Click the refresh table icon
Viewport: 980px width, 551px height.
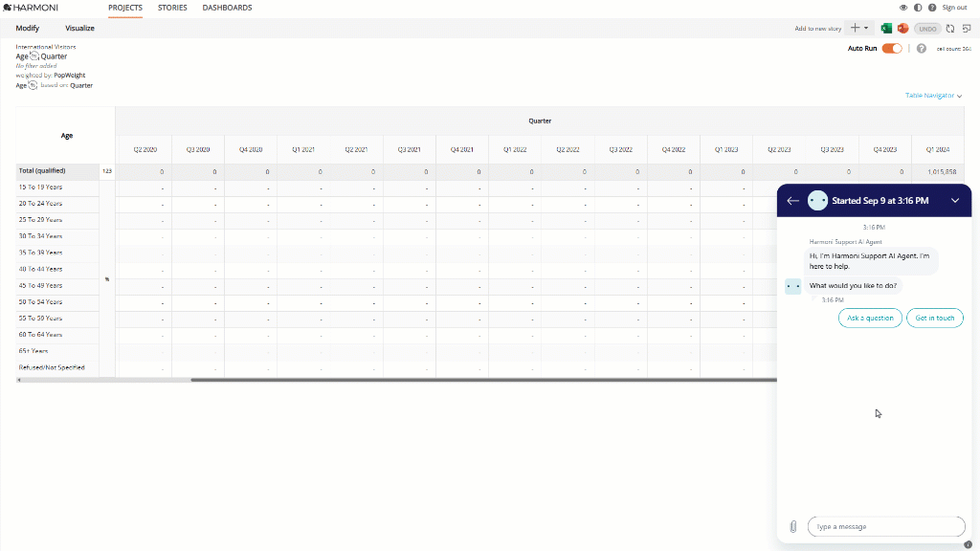click(950, 28)
